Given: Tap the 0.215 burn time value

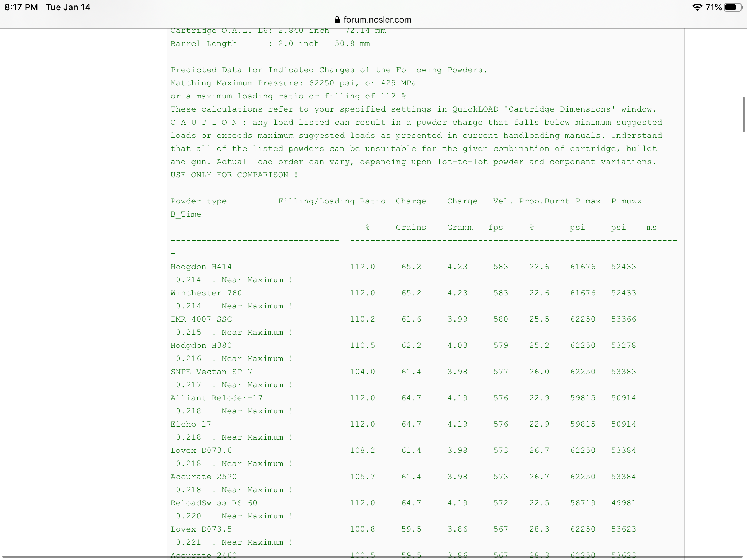Looking at the screenshot, I should point(188,332).
